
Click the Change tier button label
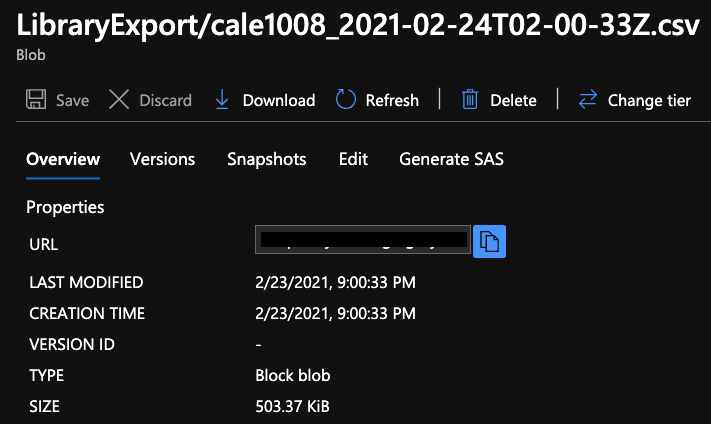[649, 101]
